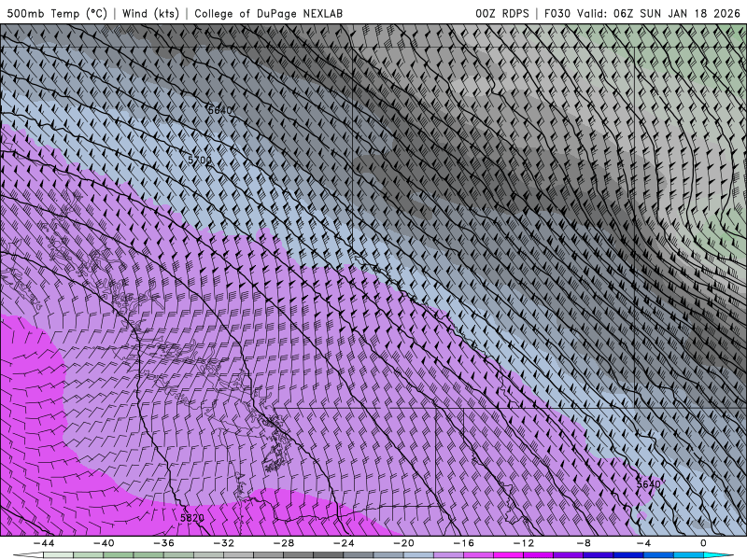Click "College of DuPage NEXLAB" header text
Image resolution: width=747 pixels, height=560 pixels.
[268, 13]
